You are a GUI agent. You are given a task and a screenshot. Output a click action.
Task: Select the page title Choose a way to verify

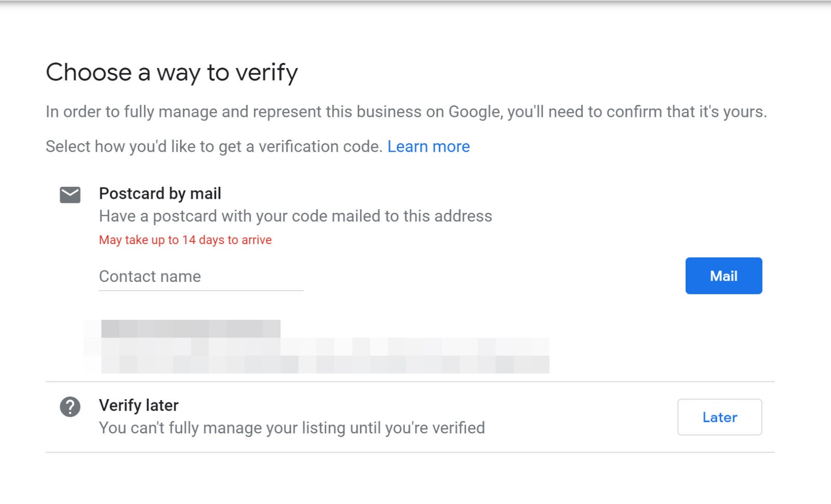coord(172,72)
